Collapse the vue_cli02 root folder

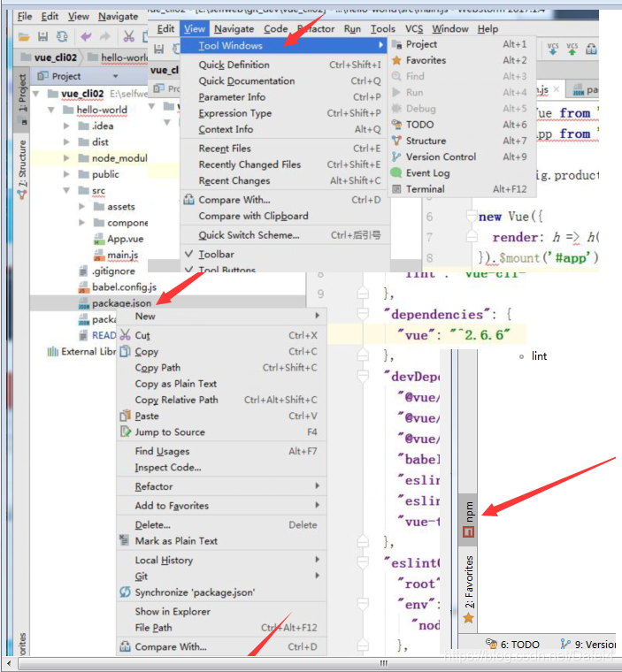click(x=36, y=94)
